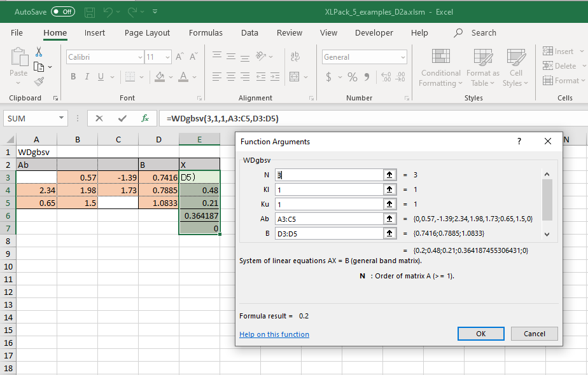588x375 pixels.
Task: Click Align Left icon
Action: tap(217, 77)
